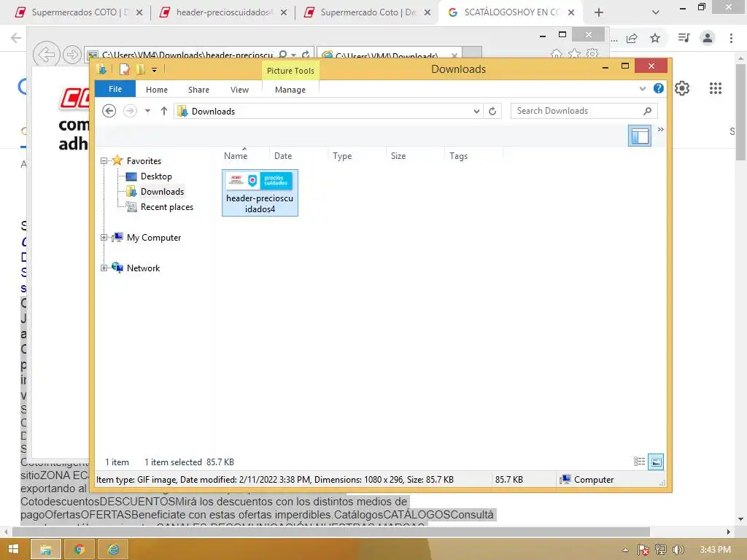Open Explorer Help question mark icon
The image size is (747, 560).
coord(659,88)
